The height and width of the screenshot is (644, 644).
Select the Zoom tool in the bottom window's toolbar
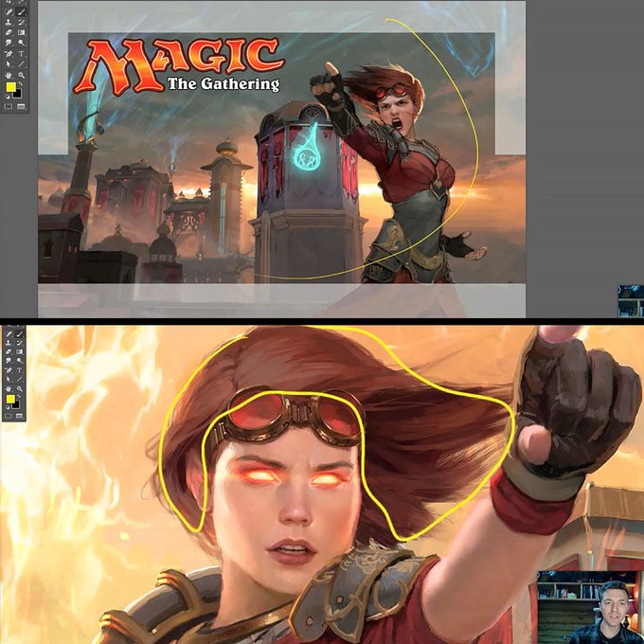coord(20,389)
